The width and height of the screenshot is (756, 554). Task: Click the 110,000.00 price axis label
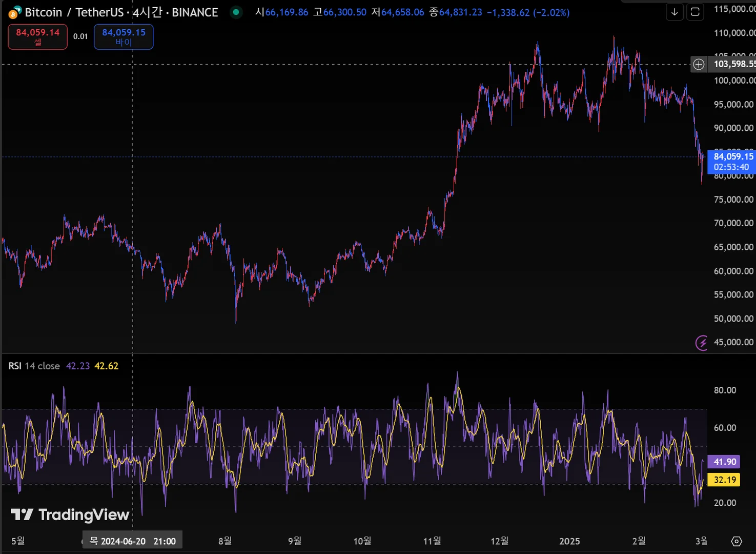[734, 33]
